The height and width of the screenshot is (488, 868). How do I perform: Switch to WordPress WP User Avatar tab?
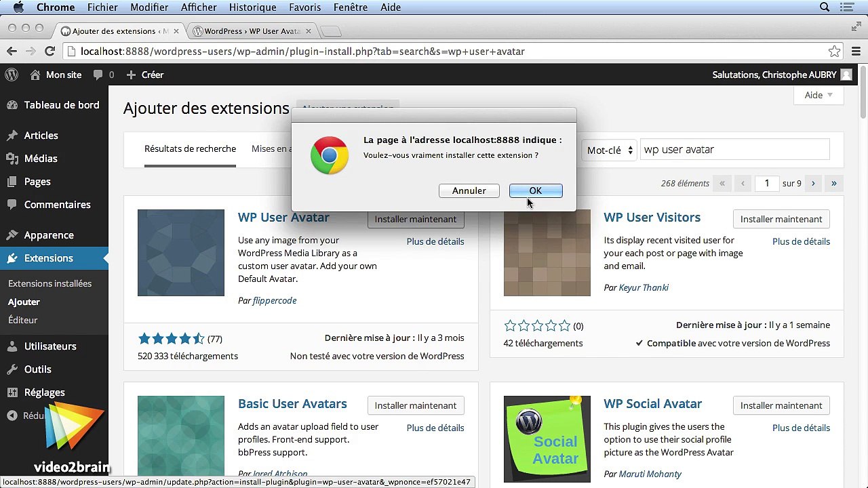(x=252, y=31)
